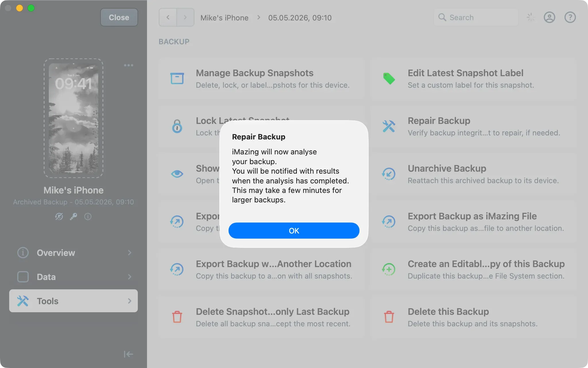Screen dimensions: 588x368
Task: Expand the Data row chevron
Action: point(129,277)
